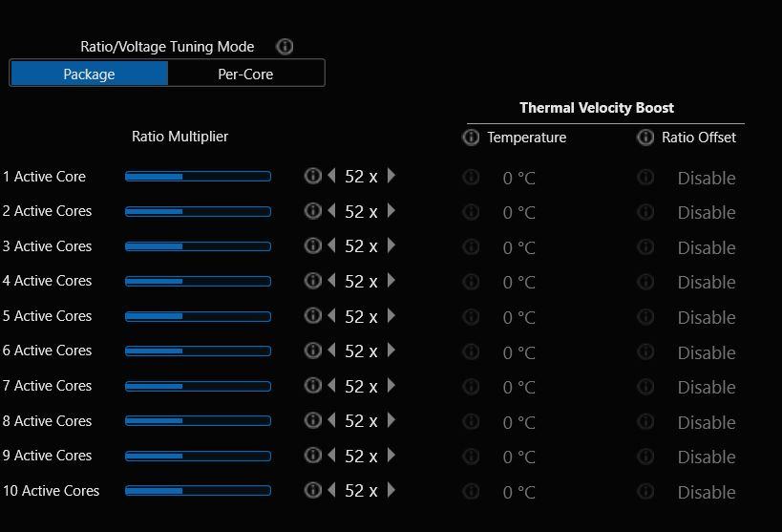Open Ratio Offset setting for 6 Active Cores
This screenshot has height=532, width=782.
coord(706,352)
